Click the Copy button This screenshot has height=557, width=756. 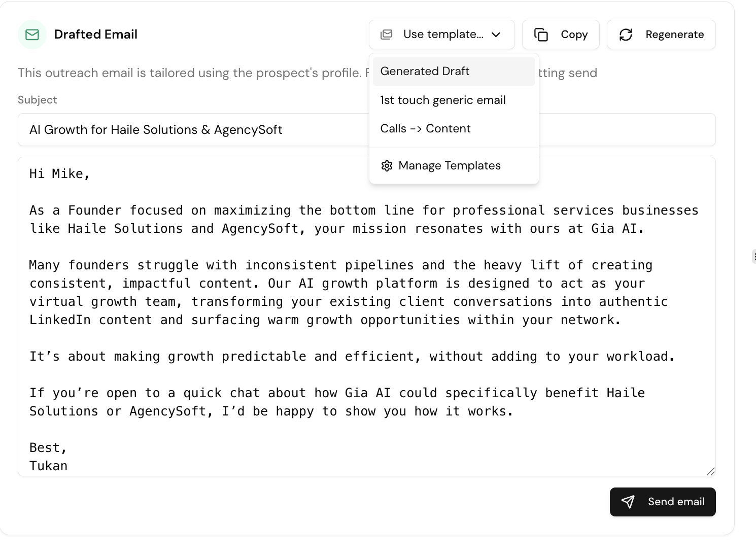tap(561, 34)
